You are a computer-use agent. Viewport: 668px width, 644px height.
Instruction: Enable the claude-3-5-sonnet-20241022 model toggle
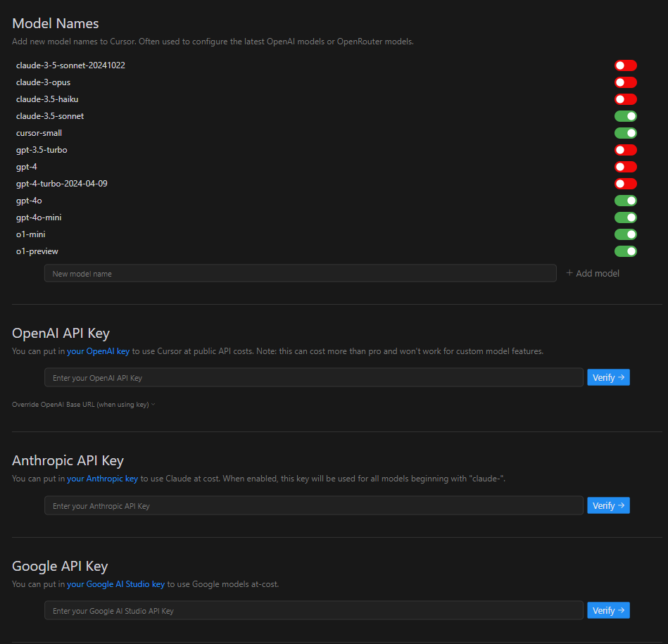pyautogui.click(x=625, y=65)
